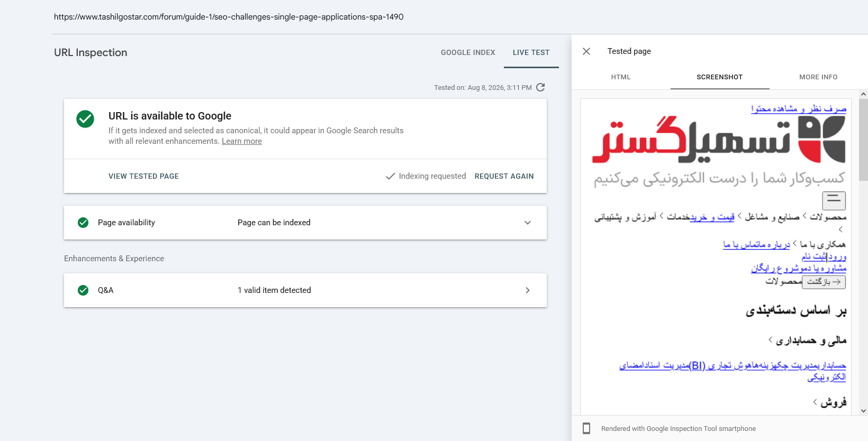Select the LIVE TEST tab

pos(531,52)
